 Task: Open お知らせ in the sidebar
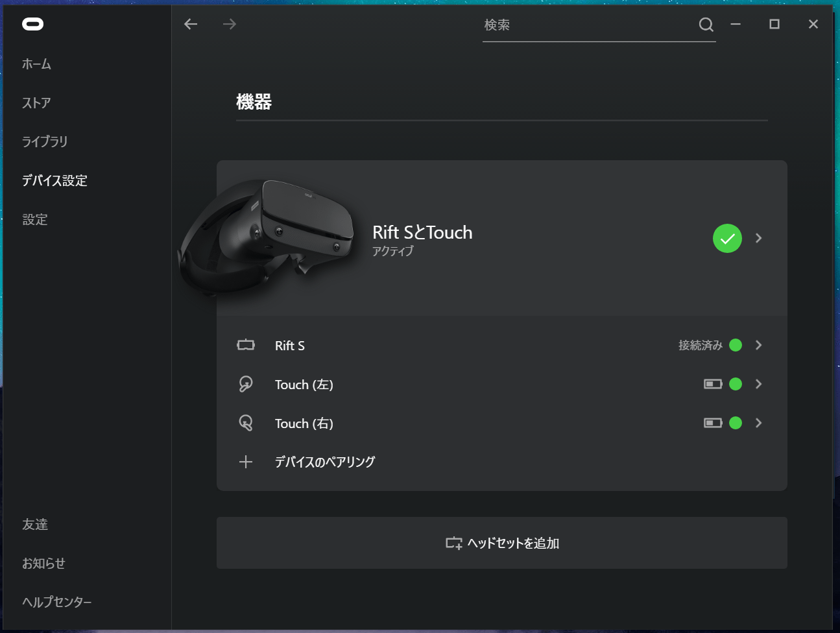point(43,563)
